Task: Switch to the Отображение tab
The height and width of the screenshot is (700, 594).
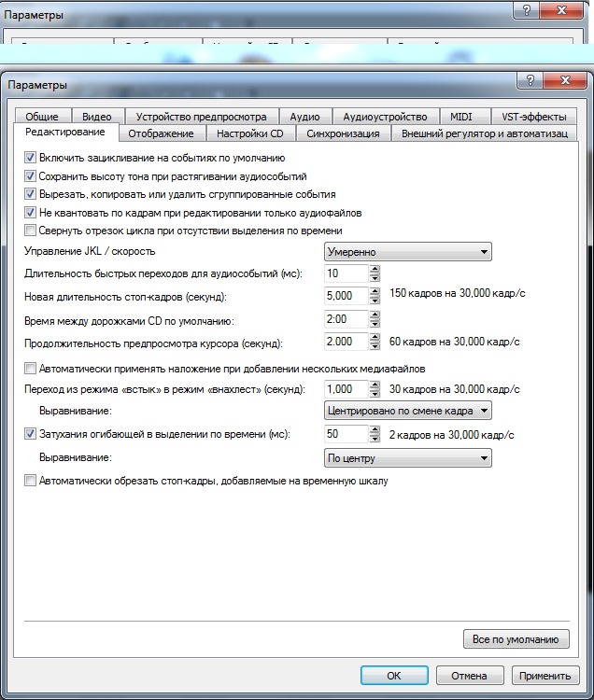Action: coord(162,133)
